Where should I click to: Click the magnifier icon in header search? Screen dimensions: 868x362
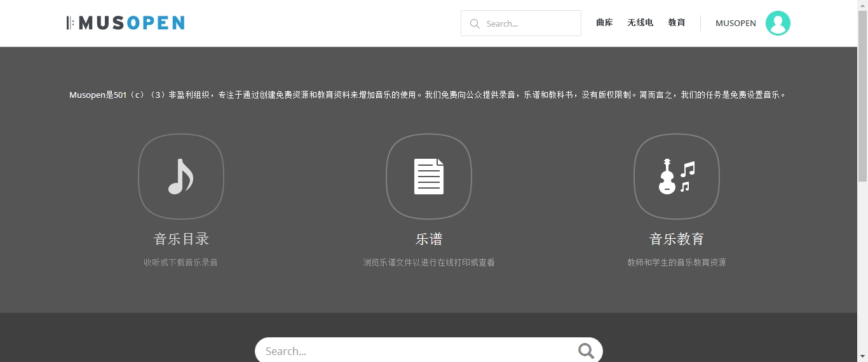pyautogui.click(x=475, y=23)
